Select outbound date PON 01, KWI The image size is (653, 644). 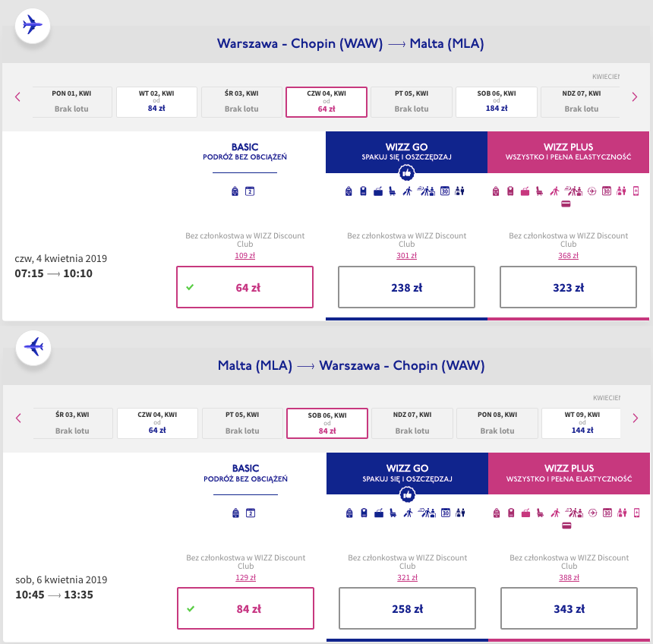tap(71, 102)
